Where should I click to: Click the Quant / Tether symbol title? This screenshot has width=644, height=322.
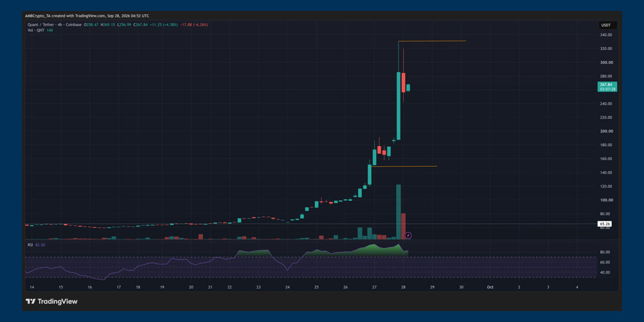(x=41, y=24)
